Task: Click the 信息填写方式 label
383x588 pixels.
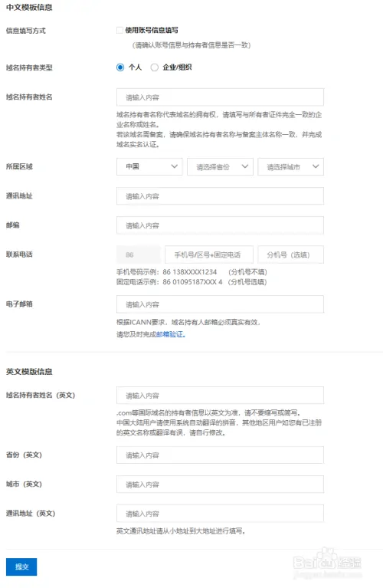Action: 26,31
